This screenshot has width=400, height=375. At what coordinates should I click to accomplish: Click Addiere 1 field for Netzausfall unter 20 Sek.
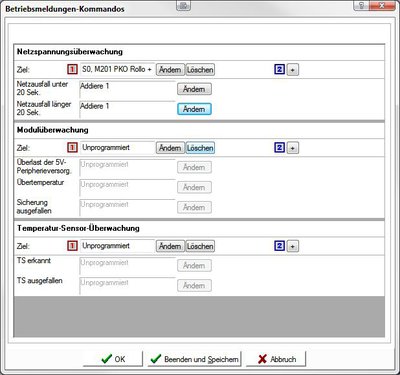click(127, 89)
